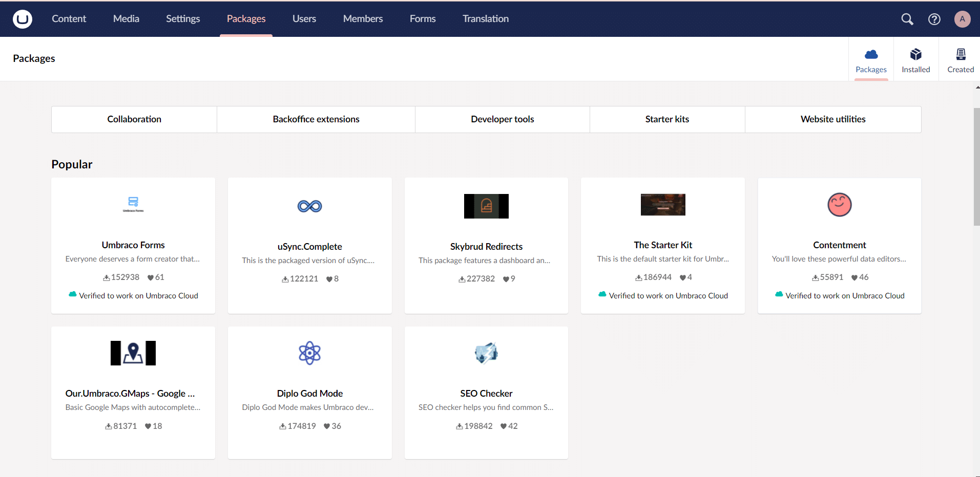Click the Umbraco Forms heart likes icon
The width and height of the screenshot is (980, 477).
[151, 277]
